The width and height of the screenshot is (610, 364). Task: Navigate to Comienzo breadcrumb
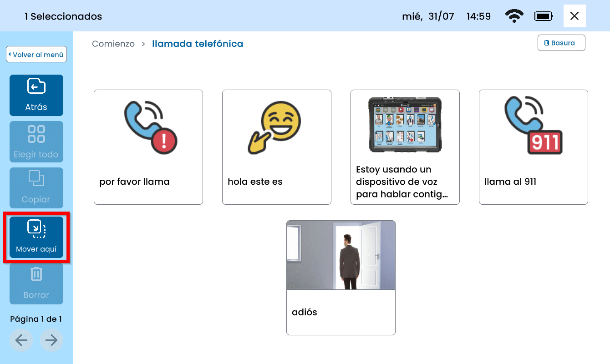[x=113, y=44]
